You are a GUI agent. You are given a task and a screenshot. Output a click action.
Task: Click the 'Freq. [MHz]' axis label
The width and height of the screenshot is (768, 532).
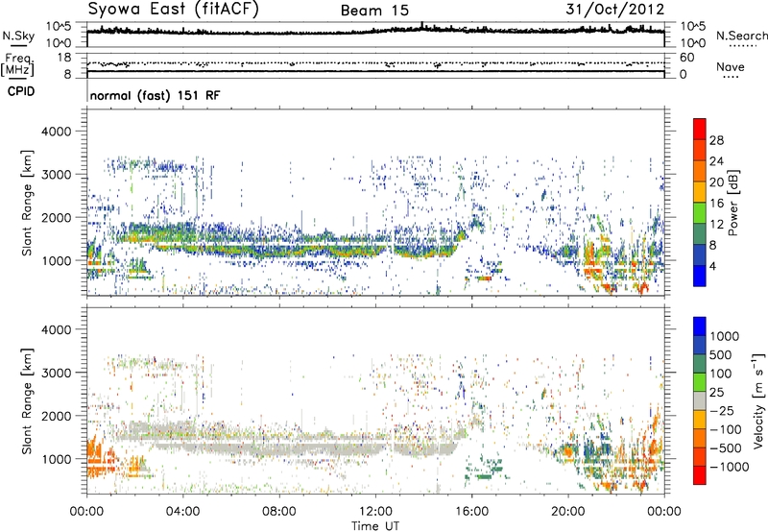[x=17, y=64]
